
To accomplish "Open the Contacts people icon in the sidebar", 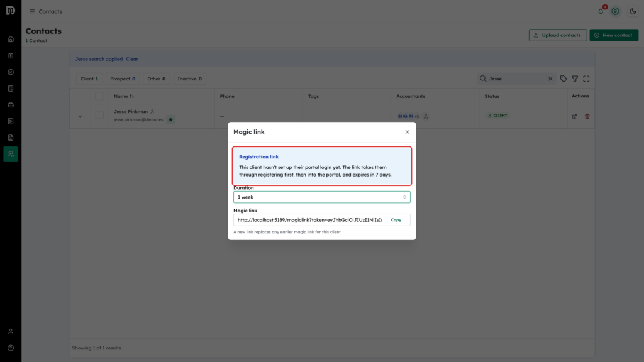I will coord(11,154).
